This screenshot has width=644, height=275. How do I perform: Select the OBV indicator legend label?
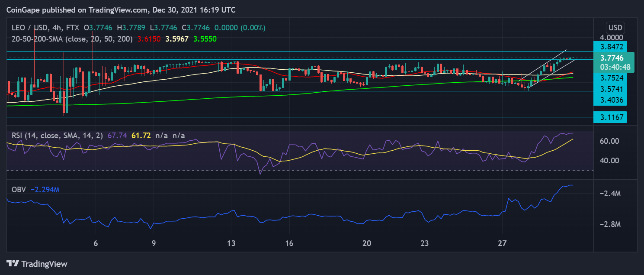(19, 190)
